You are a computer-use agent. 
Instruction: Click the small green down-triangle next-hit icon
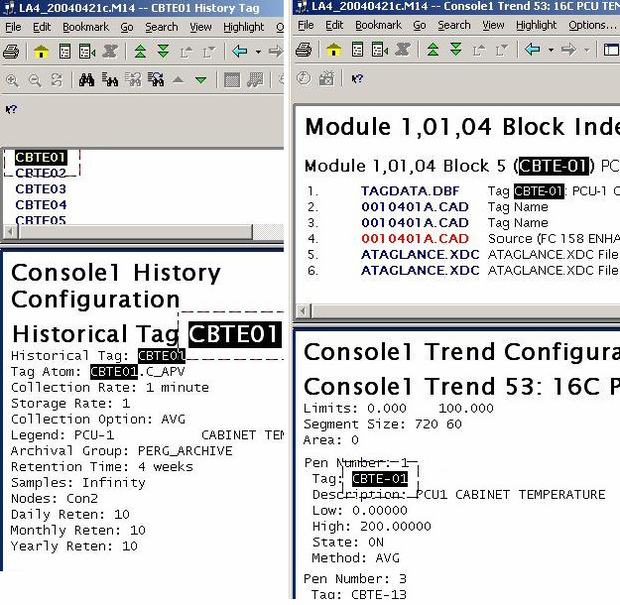tap(201, 80)
